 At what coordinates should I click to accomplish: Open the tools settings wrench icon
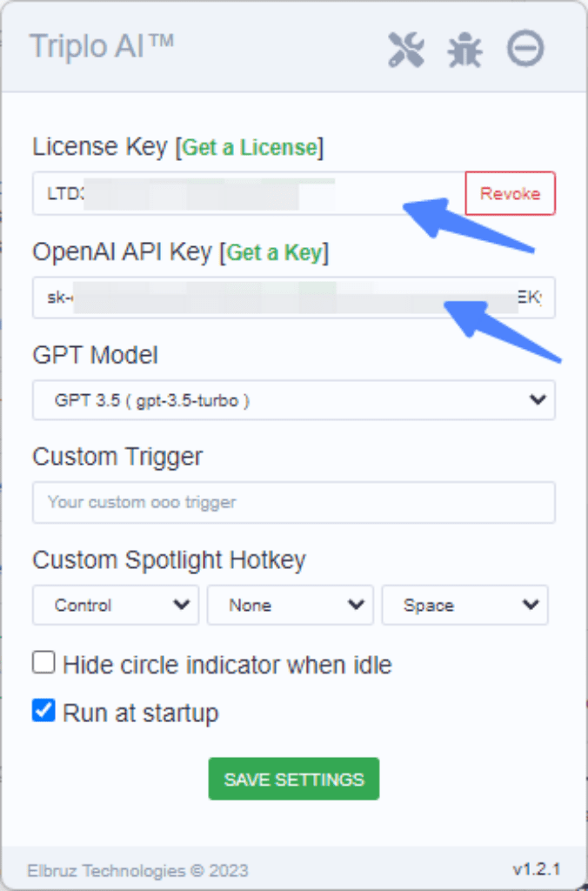coord(406,50)
